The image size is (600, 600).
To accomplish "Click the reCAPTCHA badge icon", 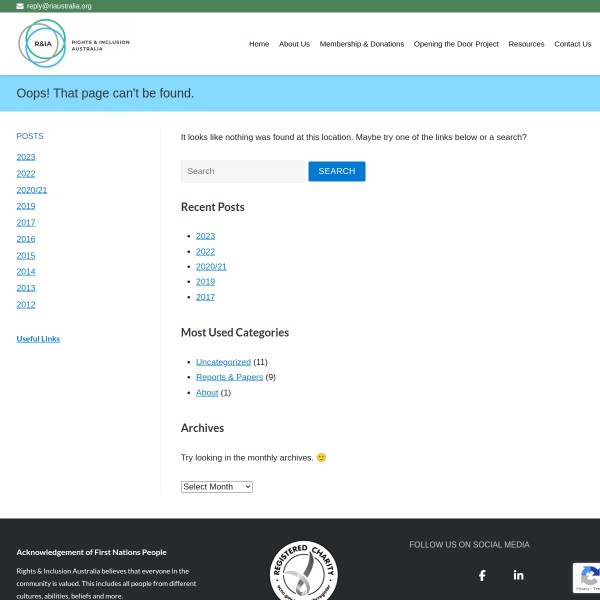I will 589,577.
